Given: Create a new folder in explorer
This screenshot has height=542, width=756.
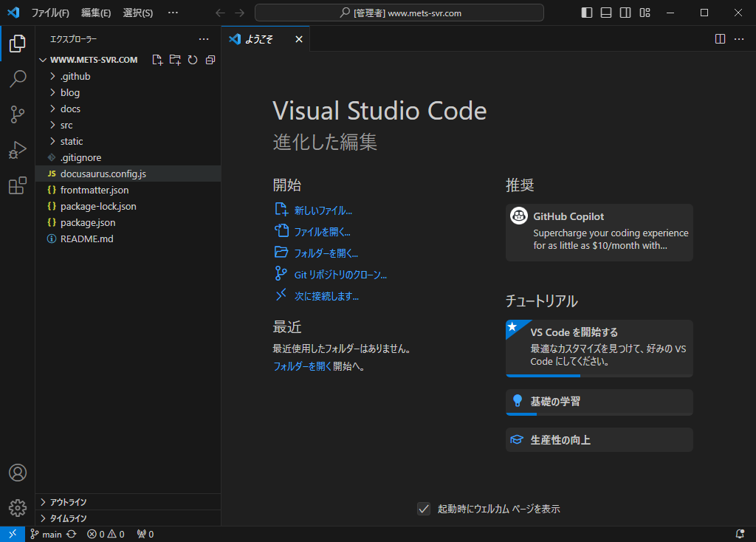Looking at the screenshot, I should pyautogui.click(x=175, y=60).
